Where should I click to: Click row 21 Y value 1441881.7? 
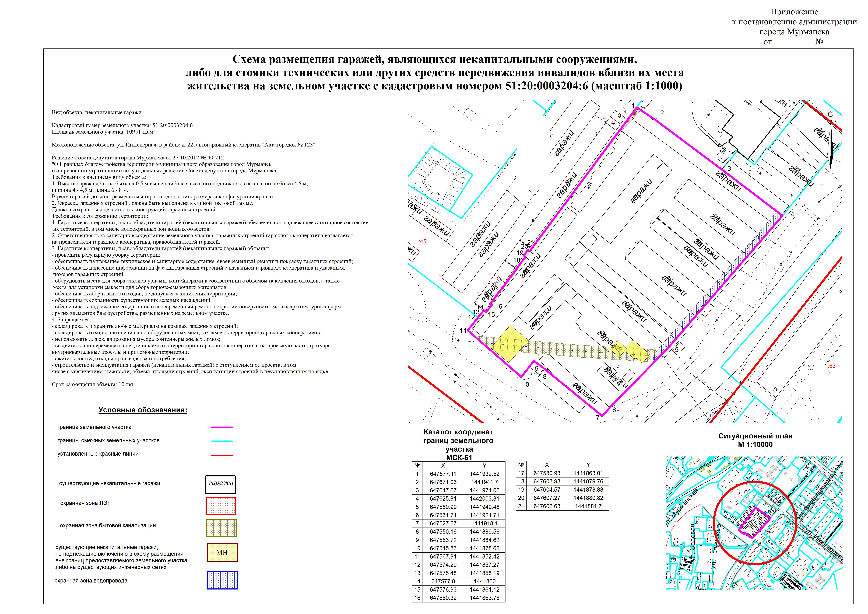coord(588,506)
